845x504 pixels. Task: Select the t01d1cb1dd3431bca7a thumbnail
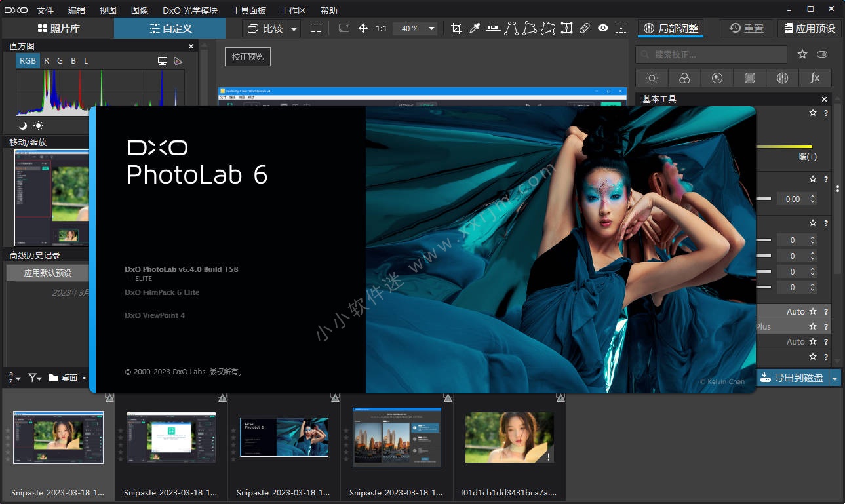pos(509,437)
